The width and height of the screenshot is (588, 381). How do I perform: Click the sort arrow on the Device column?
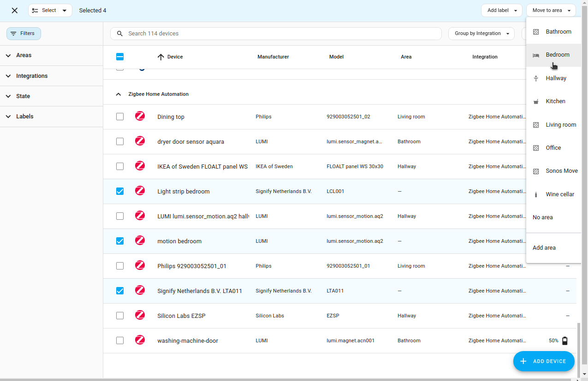[160, 57]
